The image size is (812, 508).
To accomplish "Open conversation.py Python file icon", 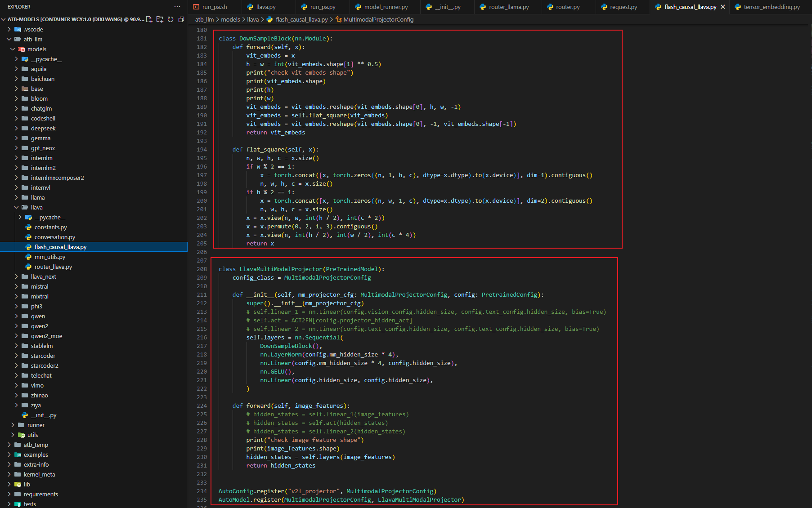I will [x=28, y=237].
